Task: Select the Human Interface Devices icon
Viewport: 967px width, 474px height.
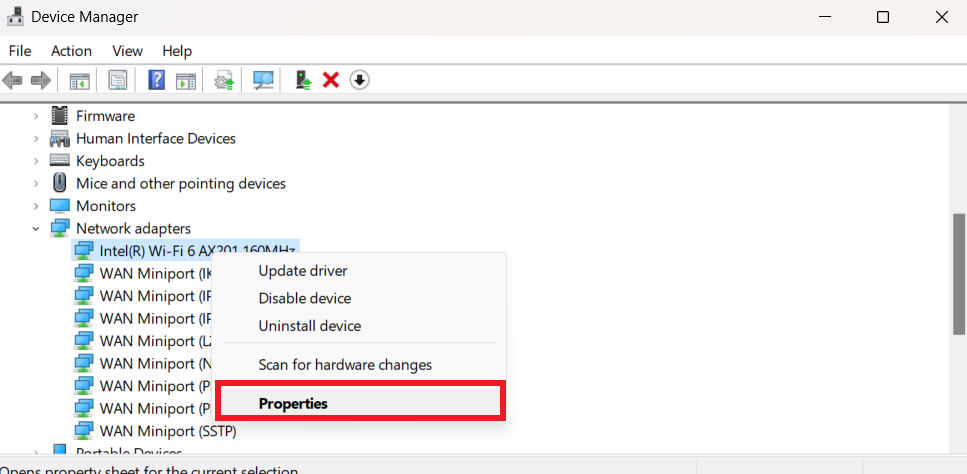Action: [x=60, y=139]
